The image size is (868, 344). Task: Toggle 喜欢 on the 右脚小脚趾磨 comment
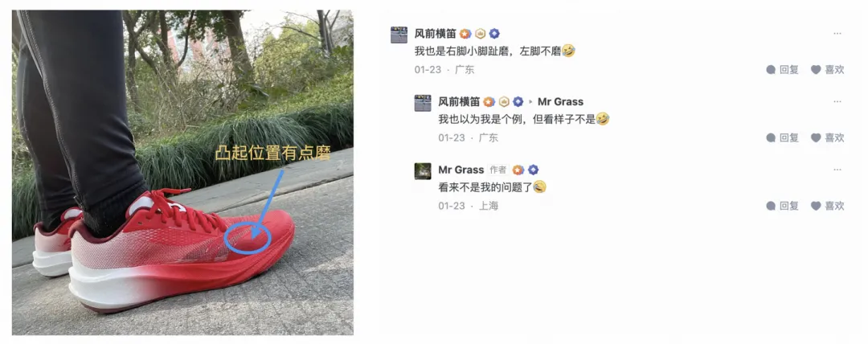click(x=828, y=69)
